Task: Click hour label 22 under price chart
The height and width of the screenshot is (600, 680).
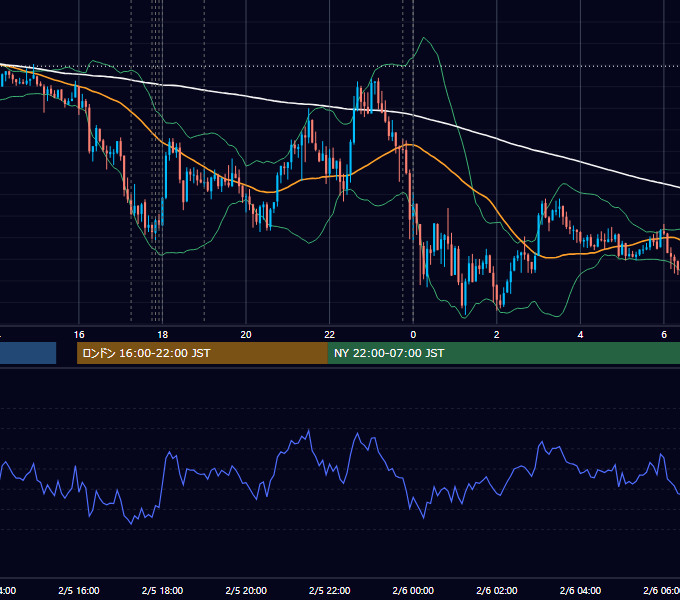Action: 330,335
